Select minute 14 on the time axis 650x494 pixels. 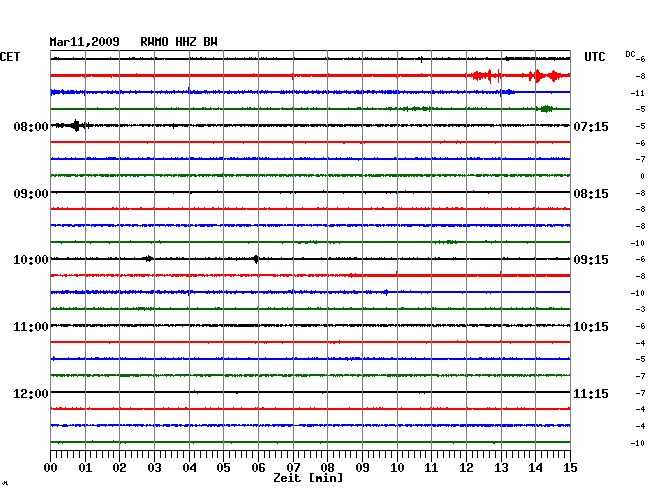tap(535, 468)
